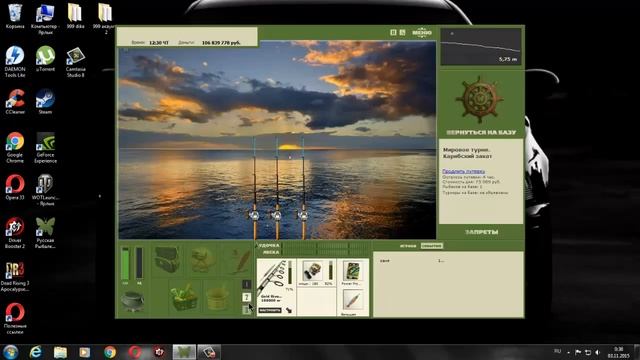Select the Русская Рыбалка desktop icon
Screen dimensions: 640x360
click(45, 233)
